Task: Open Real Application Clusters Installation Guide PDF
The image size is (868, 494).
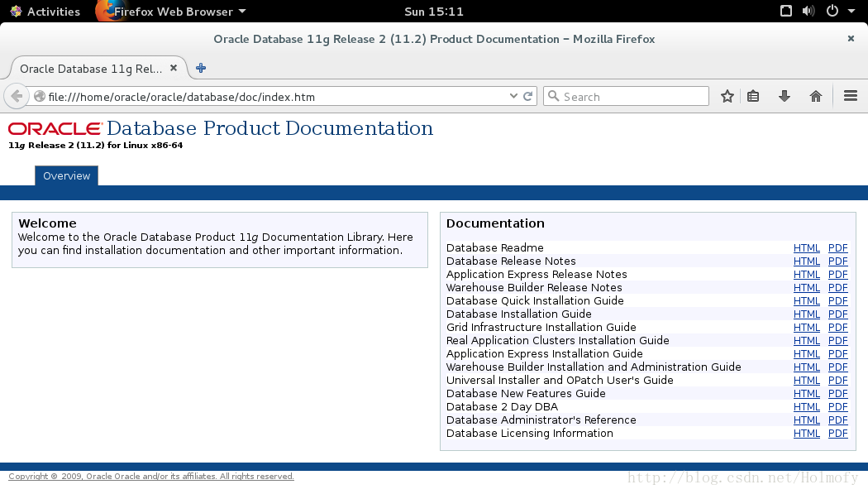Action: [838, 341]
